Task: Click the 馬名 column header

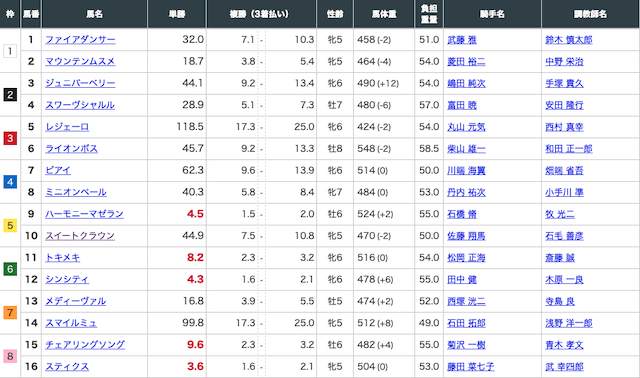Action: click(x=94, y=14)
